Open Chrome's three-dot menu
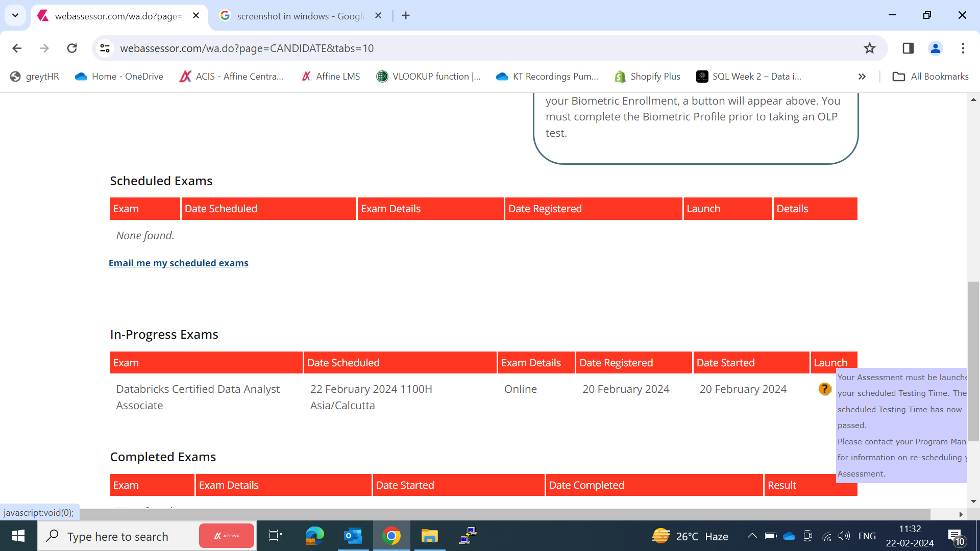The width and height of the screenshot is (980, 551). 963,48
